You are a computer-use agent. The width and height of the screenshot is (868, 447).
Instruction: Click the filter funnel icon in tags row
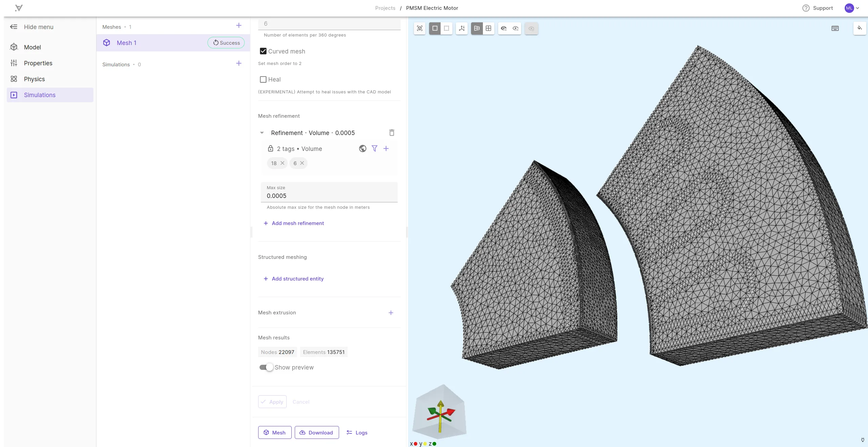point(374,149)
